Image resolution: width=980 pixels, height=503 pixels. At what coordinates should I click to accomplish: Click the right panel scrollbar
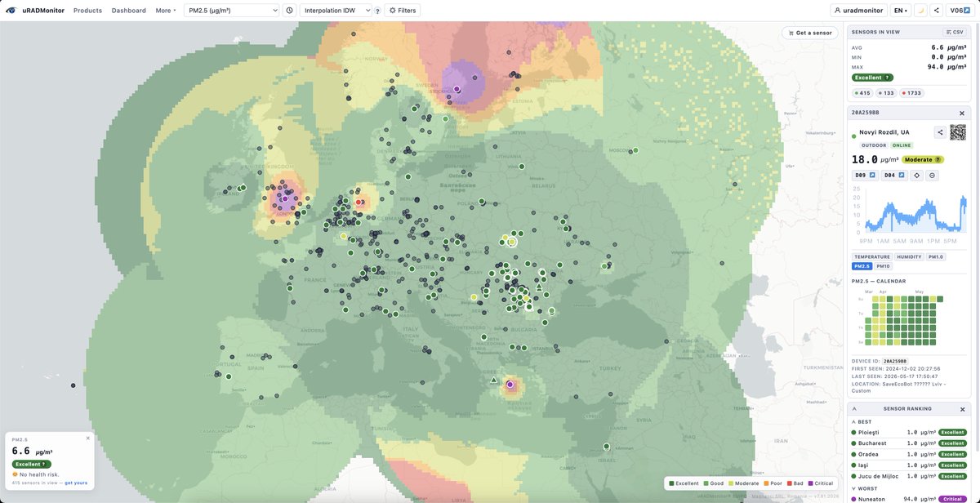pos(977,237)
